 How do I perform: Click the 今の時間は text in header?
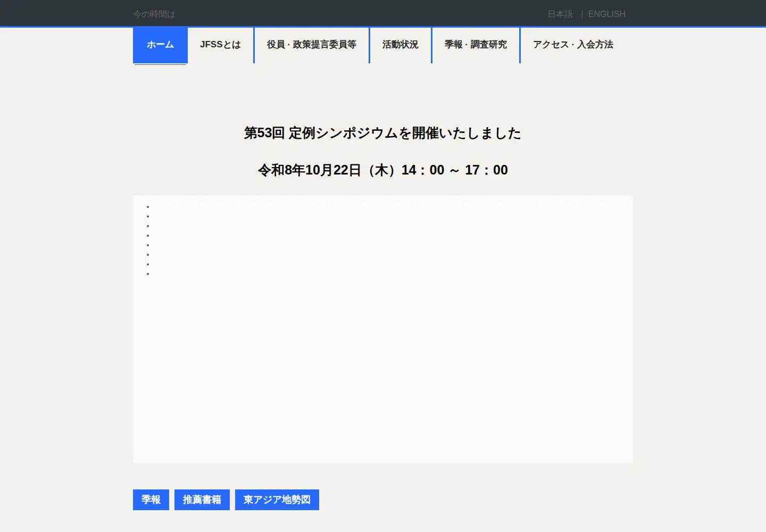click(154, 14)
